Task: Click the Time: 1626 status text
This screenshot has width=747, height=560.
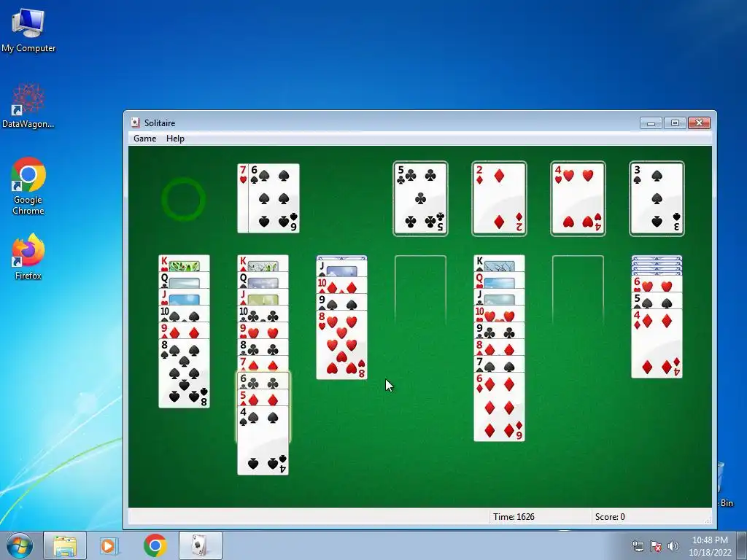Action: pos(514,517)
